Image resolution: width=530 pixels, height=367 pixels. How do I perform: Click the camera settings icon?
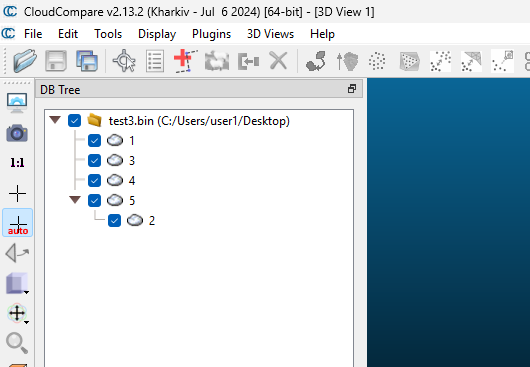coord(17,133)
